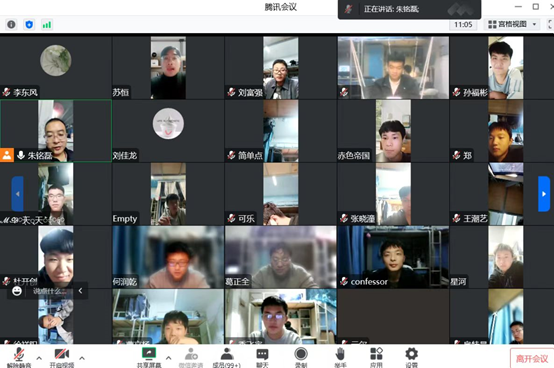Open the members list icon
This screenshot has height=368, width=554.
click(226, 357)
